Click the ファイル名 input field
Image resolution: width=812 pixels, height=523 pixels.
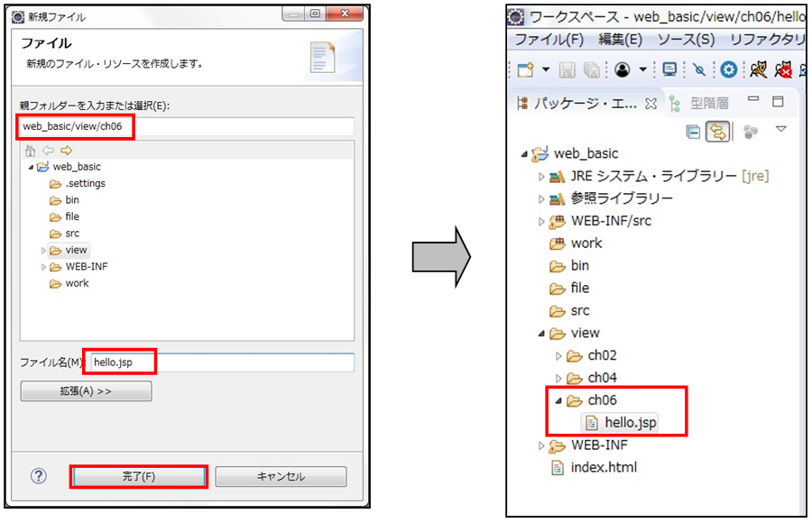tap(222, 362)
